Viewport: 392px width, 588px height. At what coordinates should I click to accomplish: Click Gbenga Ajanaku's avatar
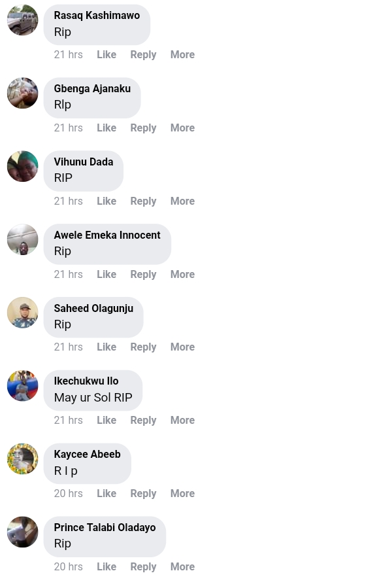point(23,93)
